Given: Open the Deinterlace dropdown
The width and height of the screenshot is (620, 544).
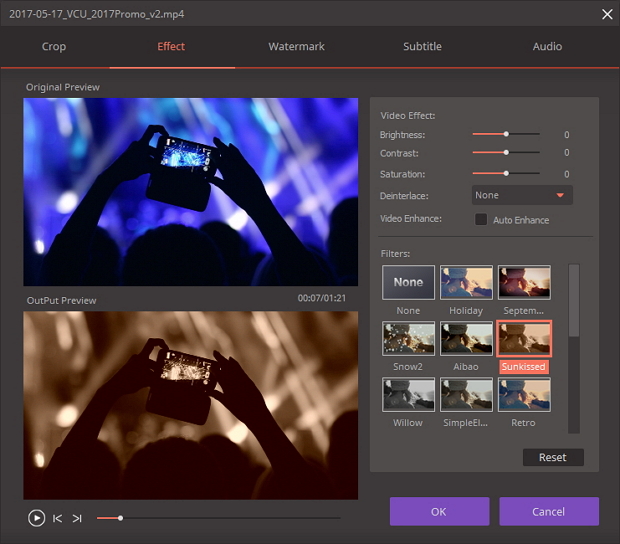Looking at the screenshot, I should 522,195.
